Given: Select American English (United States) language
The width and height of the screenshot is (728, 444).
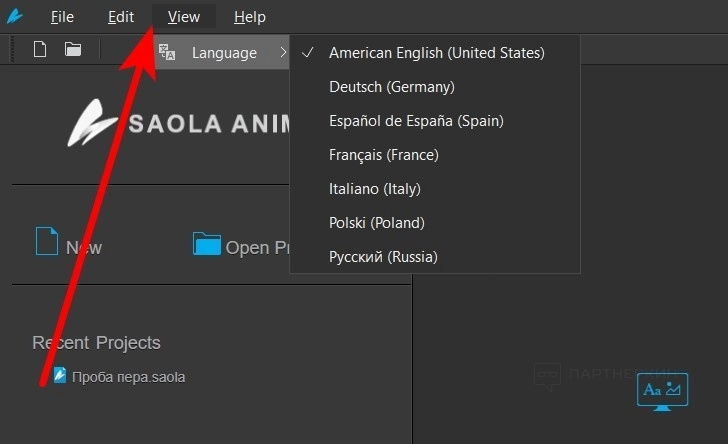Looking at the screenshot, I should [436, 53].
